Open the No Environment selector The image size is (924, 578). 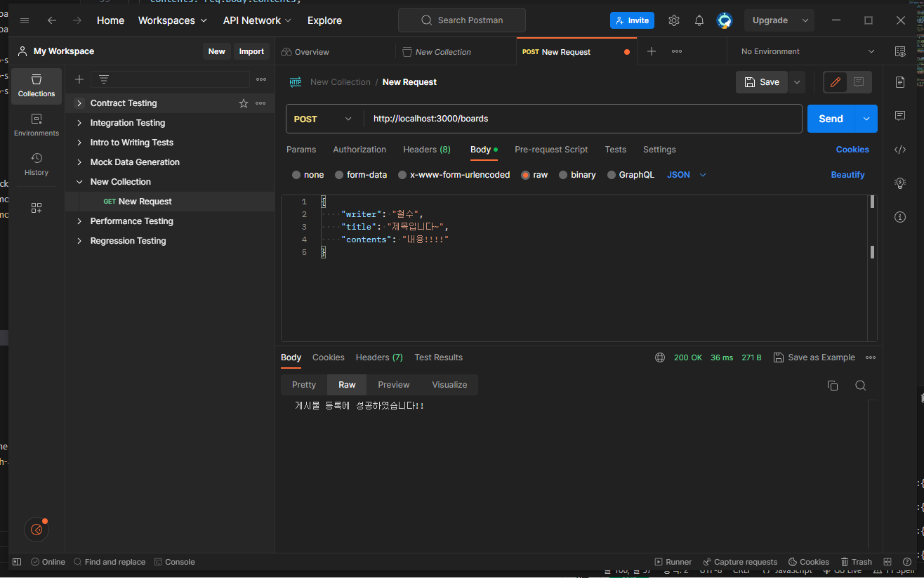[x=807, y=51]
